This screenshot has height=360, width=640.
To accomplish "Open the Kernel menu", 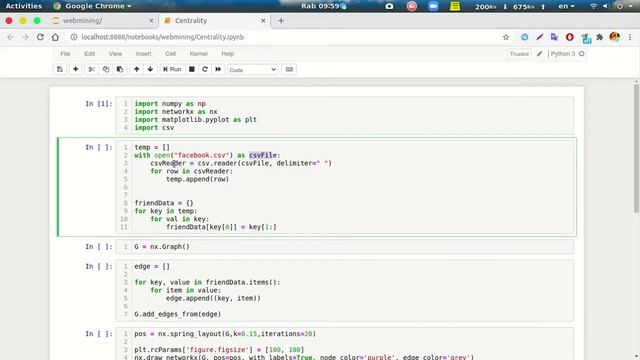I will tap(198, 54).
